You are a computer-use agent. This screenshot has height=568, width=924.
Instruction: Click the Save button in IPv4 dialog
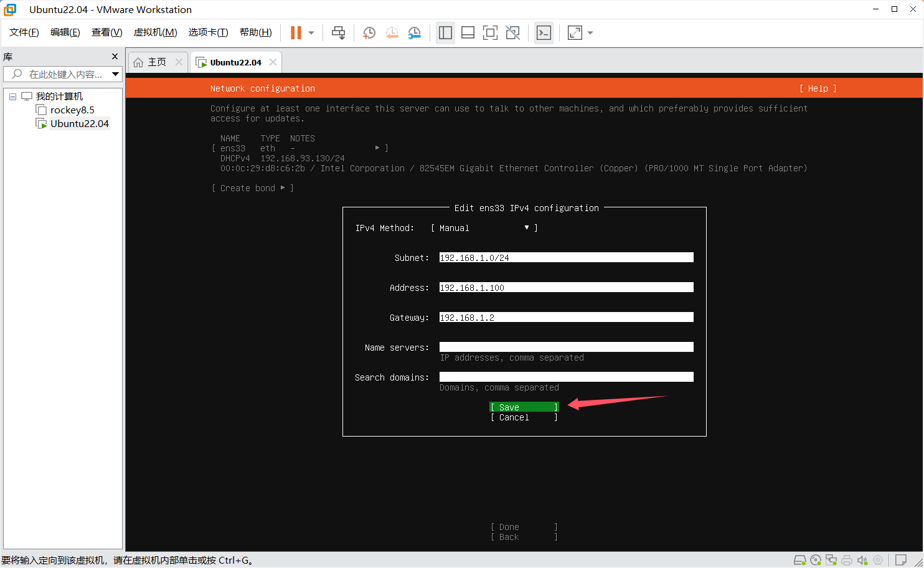[x=524, y=407]
